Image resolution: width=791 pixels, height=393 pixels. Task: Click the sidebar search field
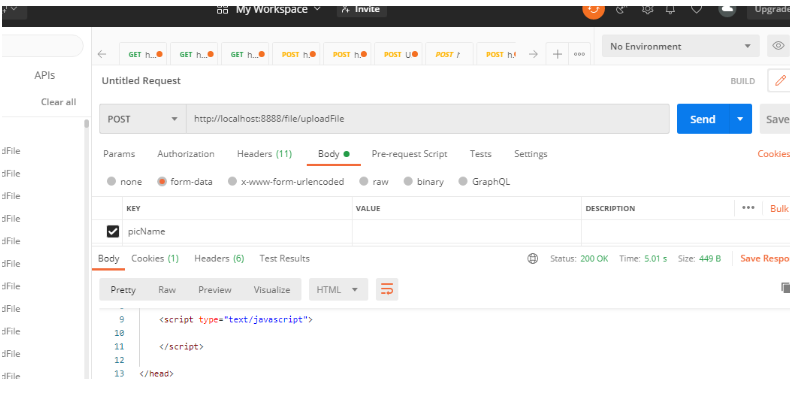[42, 46]
